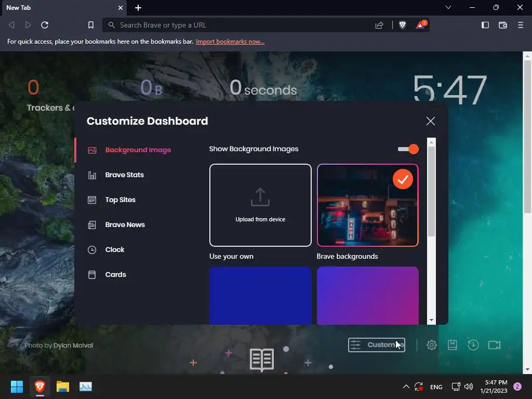Close the Customize Dashboard dialog
Screen dimensions: 532x399
click(431, 121)
